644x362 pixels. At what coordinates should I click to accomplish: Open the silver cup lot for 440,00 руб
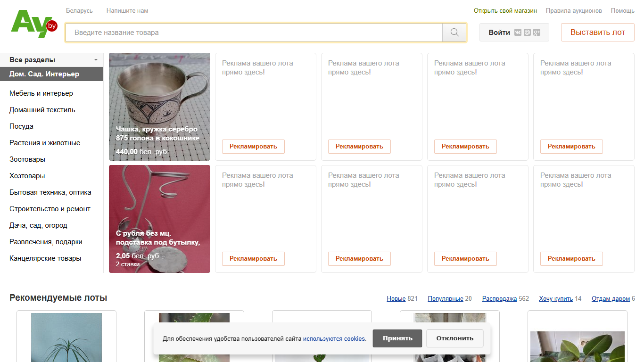point(159,107)
